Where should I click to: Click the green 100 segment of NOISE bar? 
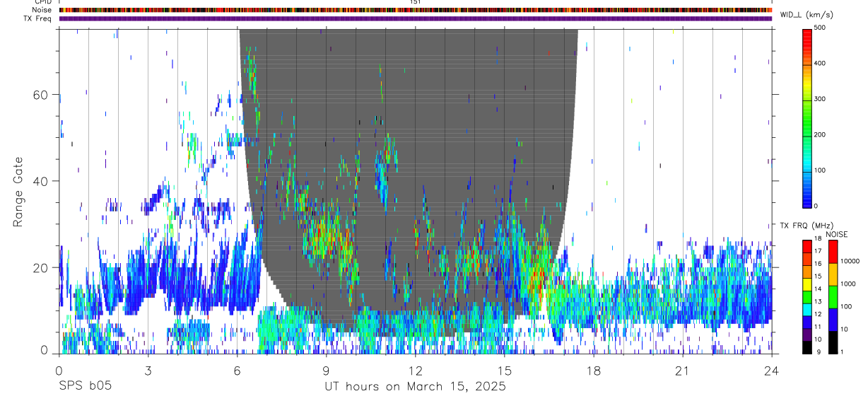tap(833, 297)
